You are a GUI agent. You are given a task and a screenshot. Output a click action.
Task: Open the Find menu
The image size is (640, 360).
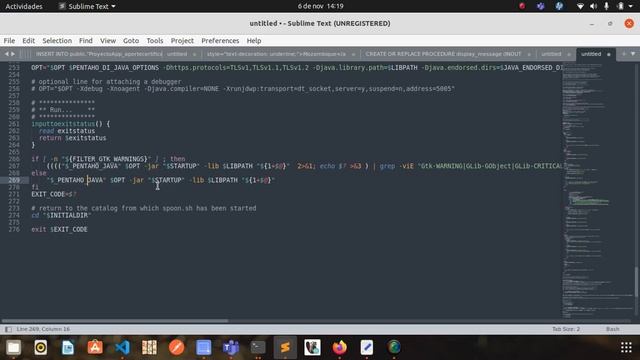tap(85, 40)
